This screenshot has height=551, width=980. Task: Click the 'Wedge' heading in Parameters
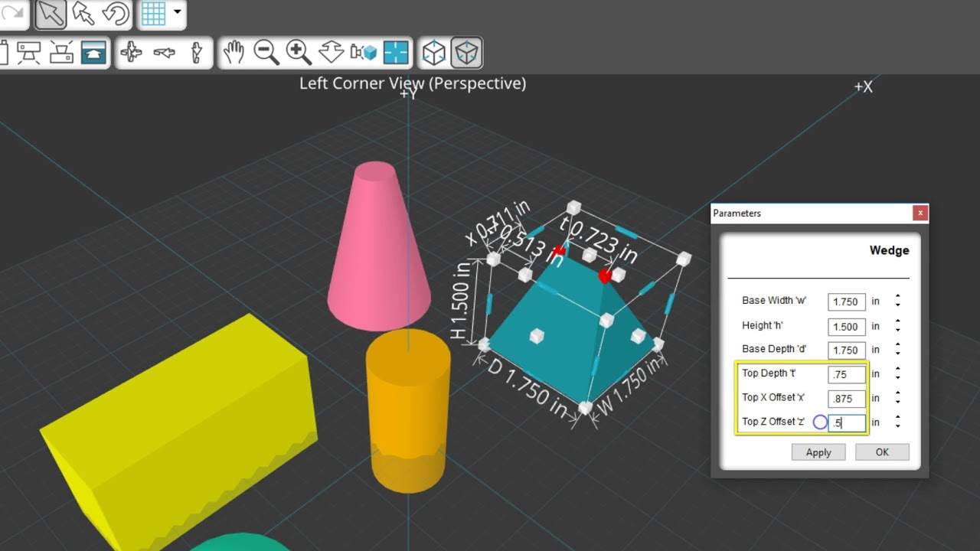[889, 250]
